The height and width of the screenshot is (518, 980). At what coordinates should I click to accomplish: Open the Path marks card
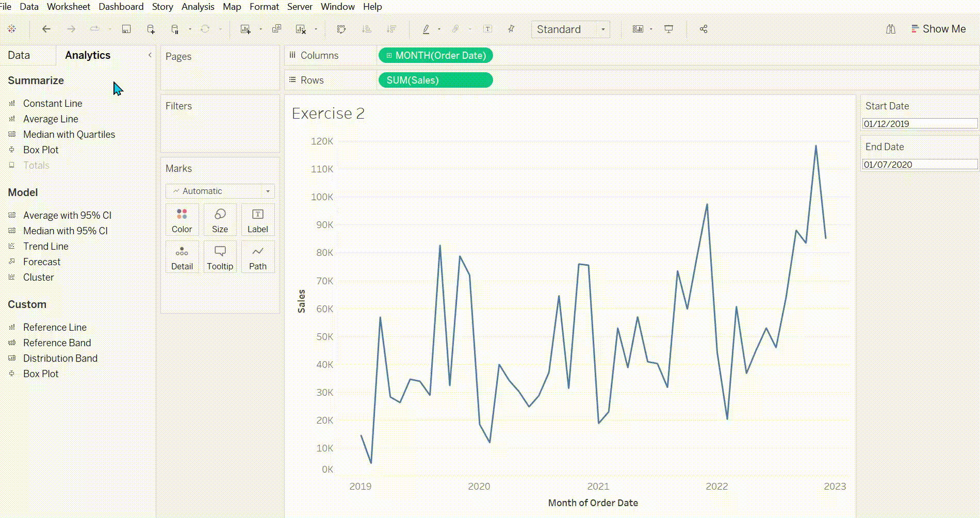click(258, 257)
